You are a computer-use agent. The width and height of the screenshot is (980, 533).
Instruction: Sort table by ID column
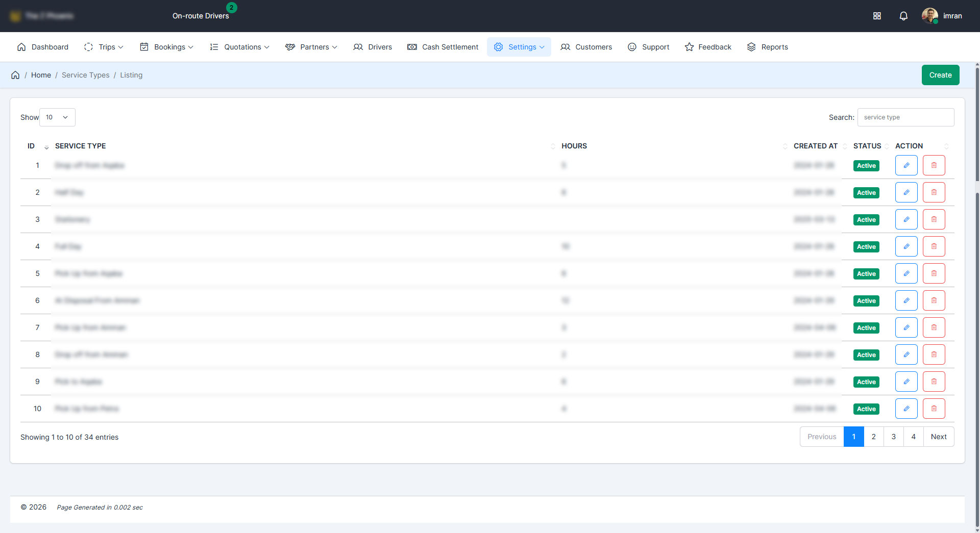click(32, 146)
